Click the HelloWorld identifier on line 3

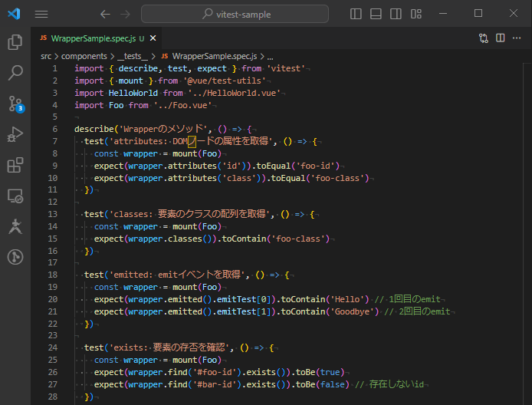click(x=133, y=93)
